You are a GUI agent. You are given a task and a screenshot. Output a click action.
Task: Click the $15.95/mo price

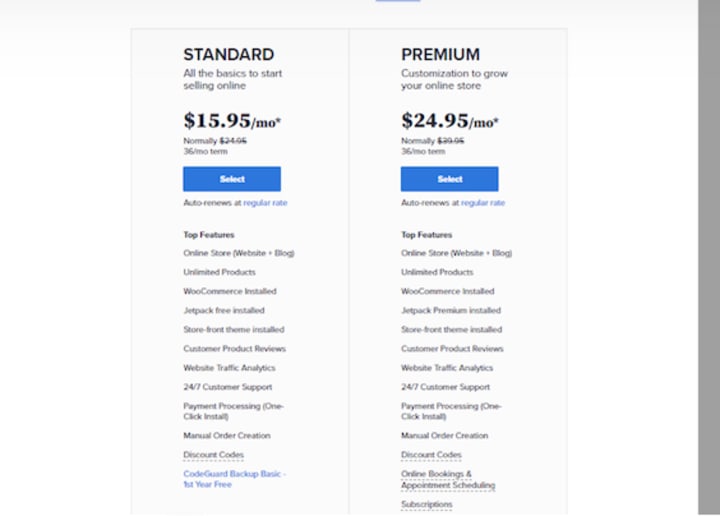232,121
